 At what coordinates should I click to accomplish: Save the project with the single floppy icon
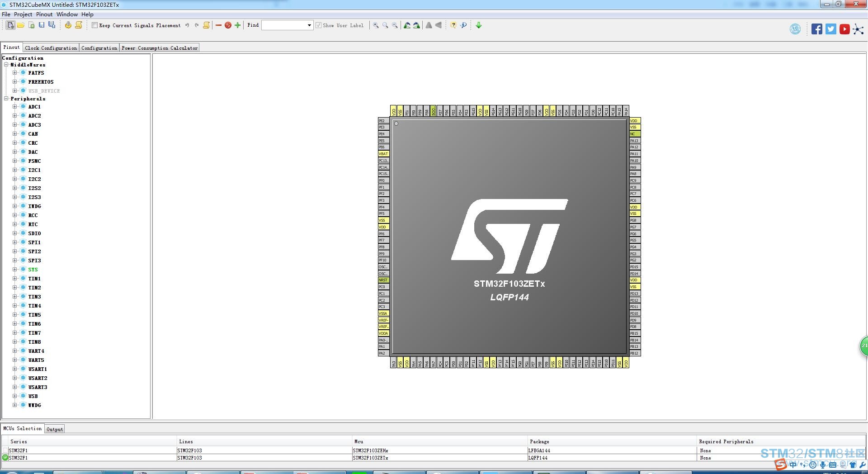[42, 25]
